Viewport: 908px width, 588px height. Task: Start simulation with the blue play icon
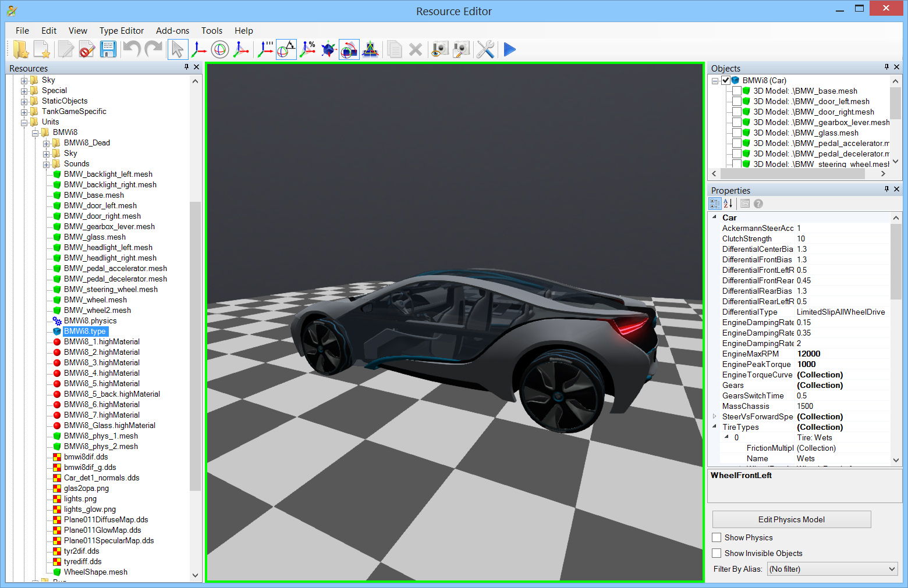click(x=510, y=49)
